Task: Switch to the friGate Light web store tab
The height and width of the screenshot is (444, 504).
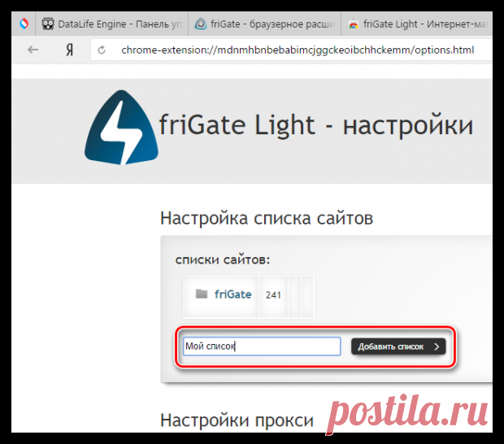Action: pos(417,24)
